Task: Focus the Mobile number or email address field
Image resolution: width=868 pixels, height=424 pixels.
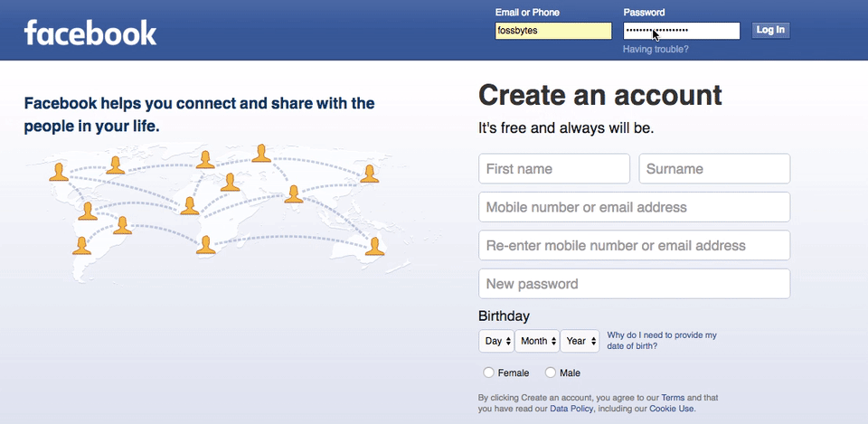Action: point(635,207)
